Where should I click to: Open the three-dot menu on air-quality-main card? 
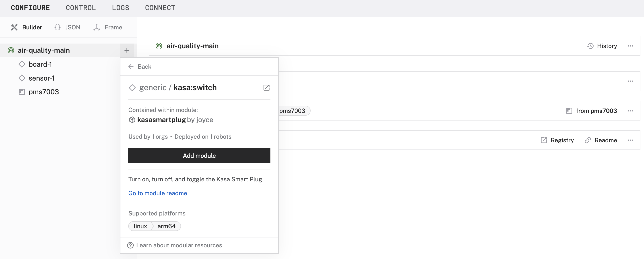[630, 46]
